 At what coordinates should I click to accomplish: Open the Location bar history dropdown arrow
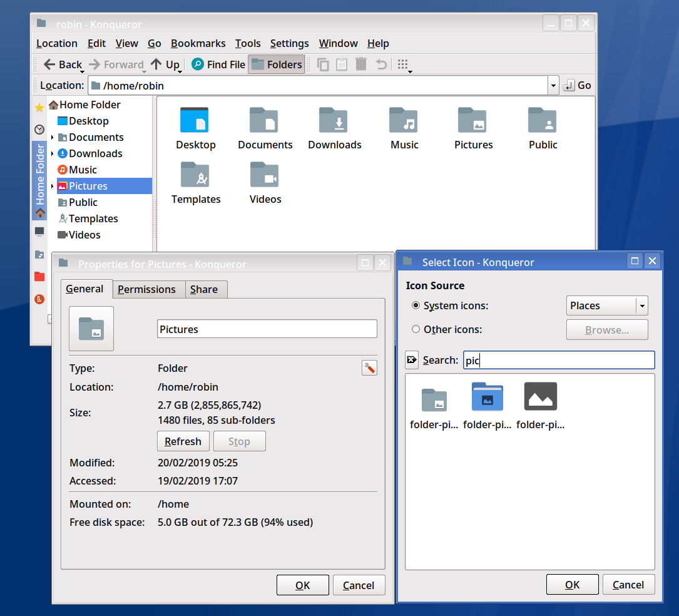coord(553,86)
